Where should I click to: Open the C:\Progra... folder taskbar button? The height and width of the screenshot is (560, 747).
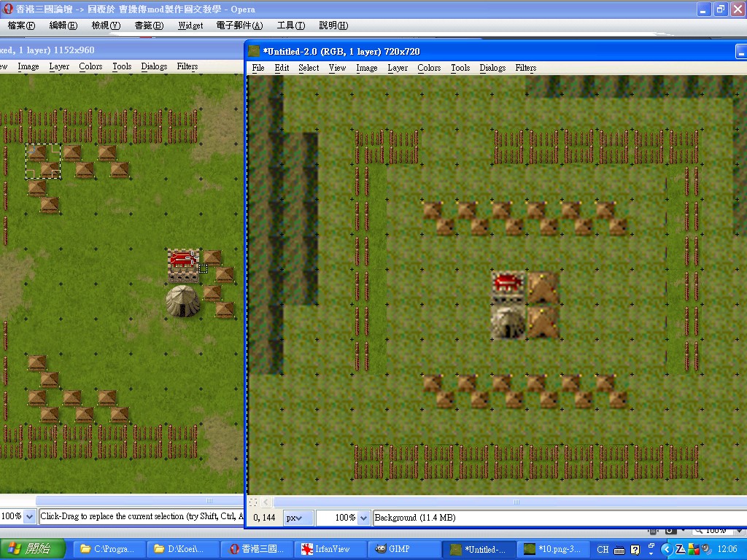click(108, 549)
